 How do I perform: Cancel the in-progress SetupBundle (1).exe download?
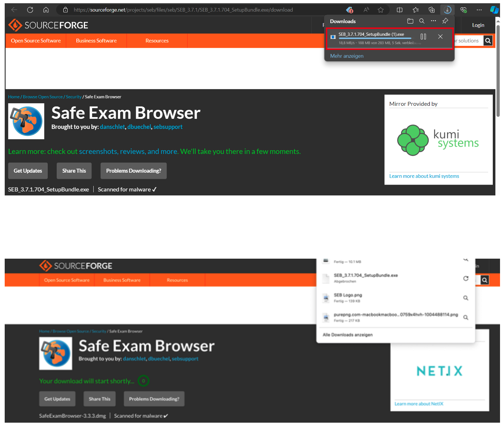point(440,36)
